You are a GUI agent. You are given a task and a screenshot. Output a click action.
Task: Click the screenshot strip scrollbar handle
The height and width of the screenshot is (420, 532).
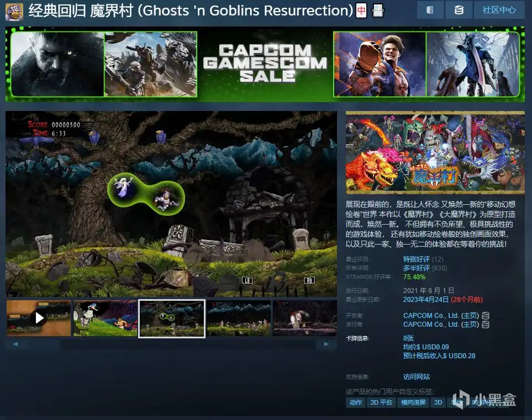[x=43, y=344]
